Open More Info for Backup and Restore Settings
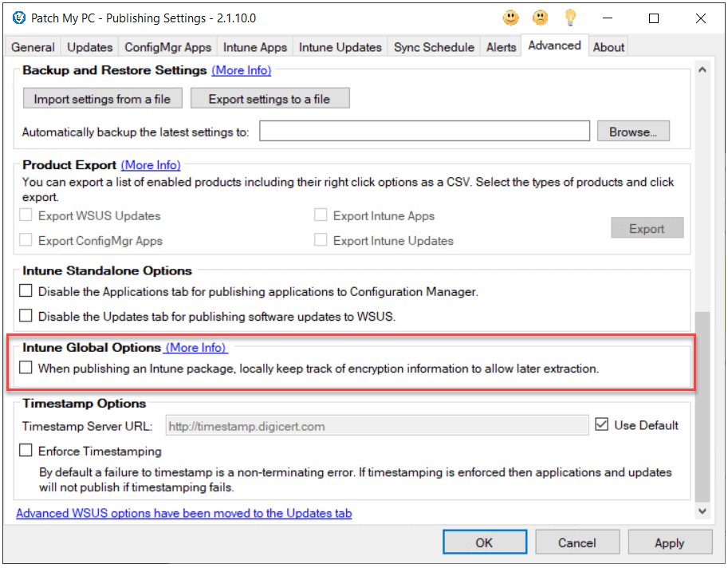The image size is (728, 568). [x=242, y=70]
